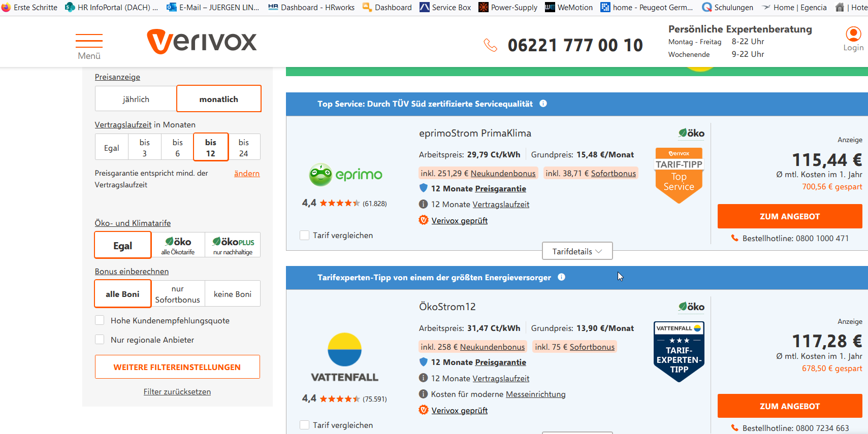Click the orange phone icon in header
The width and height of the screenshot is (868, 434).
490,45
